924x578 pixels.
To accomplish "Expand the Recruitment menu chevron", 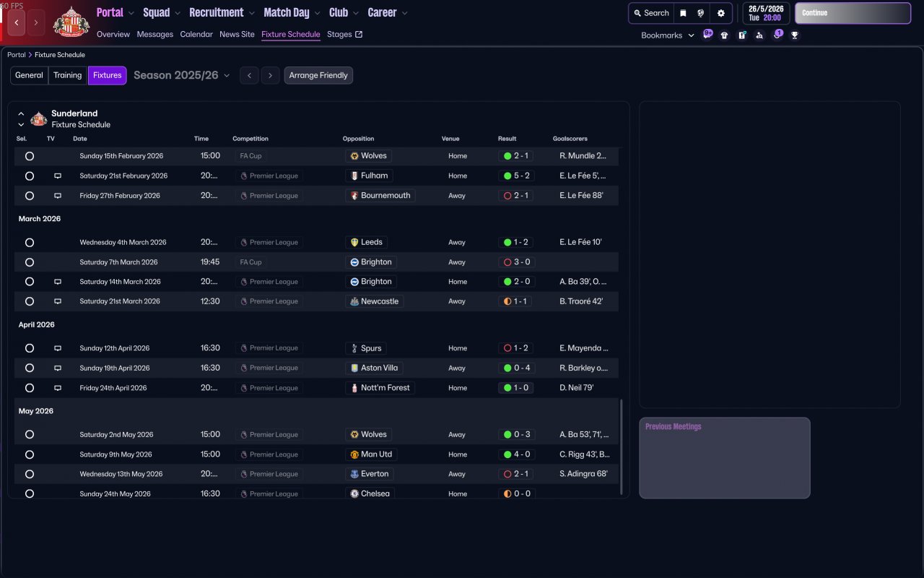I will pyautogui.click(x=251, y=13).
